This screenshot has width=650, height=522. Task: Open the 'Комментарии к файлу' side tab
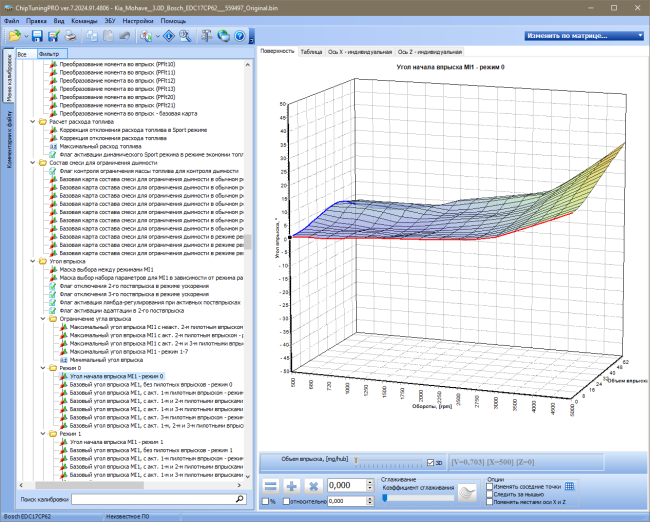coord(9,139)
